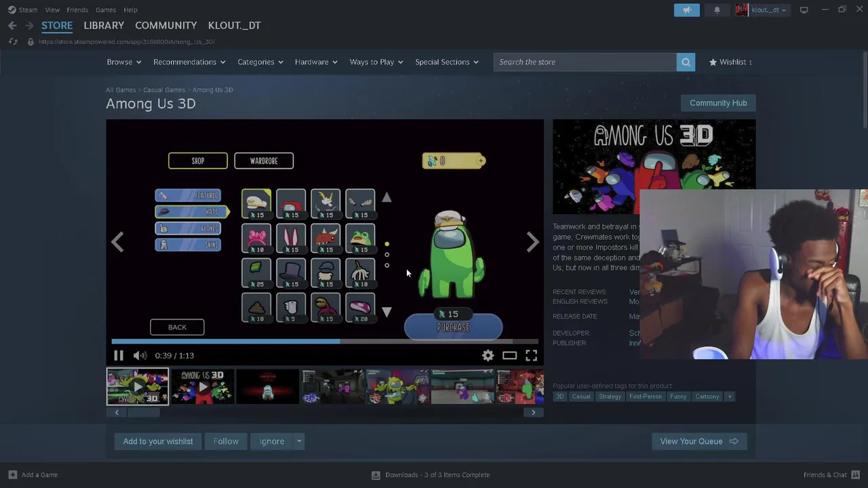Click the Ignore button
This screenshot has height=488, width=868.
(x=272, y=441)
